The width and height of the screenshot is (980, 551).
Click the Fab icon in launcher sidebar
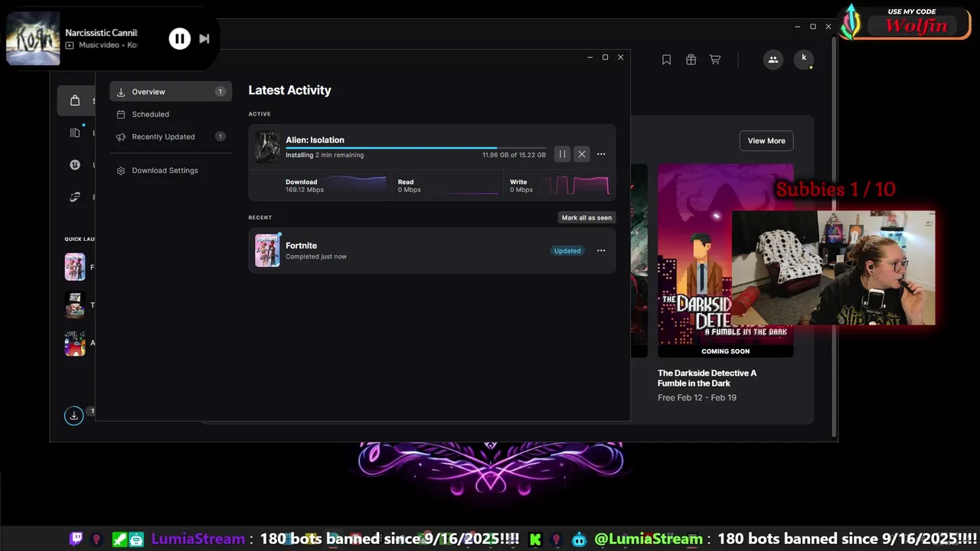click(x=75, y=197)
